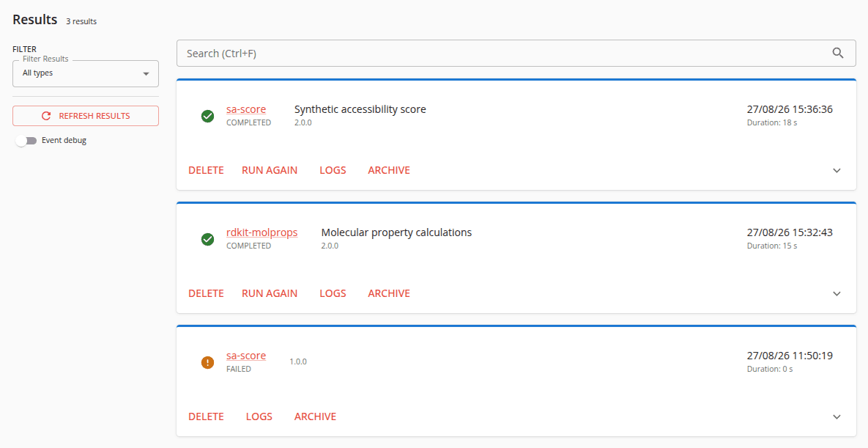Screen dimensions: 868x448
Task: Click the timestamp 27/08/26 11:50:19
Action: point(790,356)
